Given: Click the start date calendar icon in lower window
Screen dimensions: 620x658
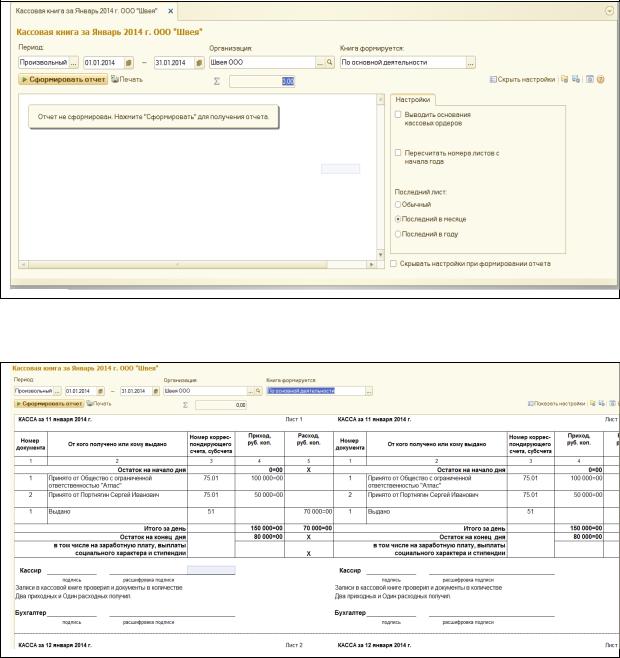Looking at the screenshot, I should (100, 391).
